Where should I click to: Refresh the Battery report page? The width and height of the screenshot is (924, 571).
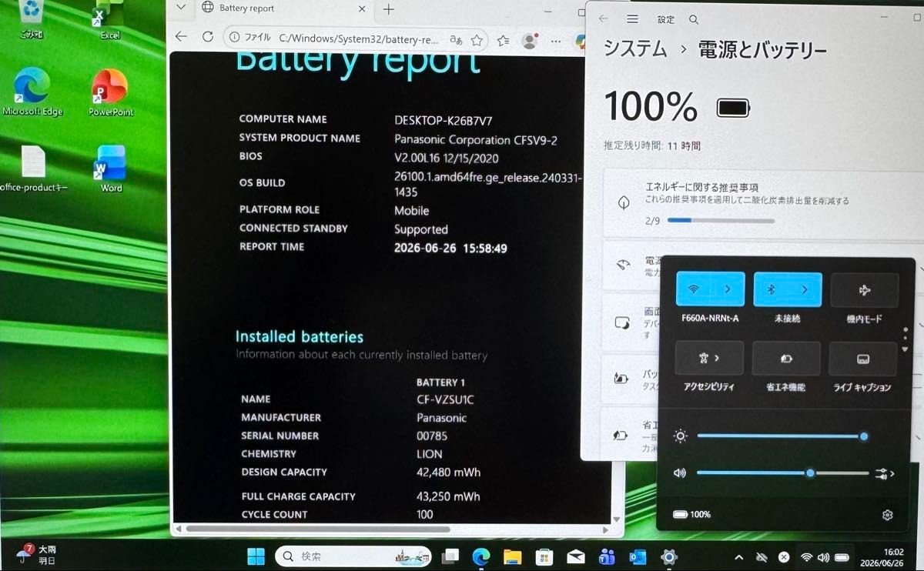pyautogui.click(x=207, y=37)
